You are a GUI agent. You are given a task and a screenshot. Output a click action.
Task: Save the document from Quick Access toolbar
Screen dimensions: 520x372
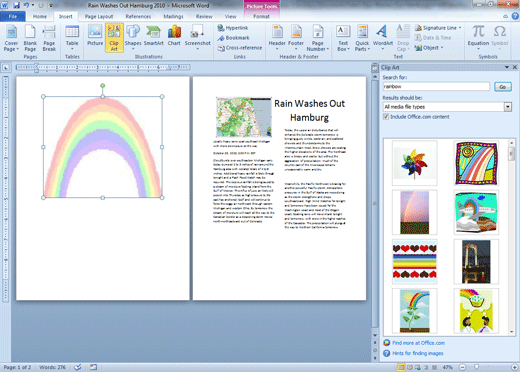[16, 5]
